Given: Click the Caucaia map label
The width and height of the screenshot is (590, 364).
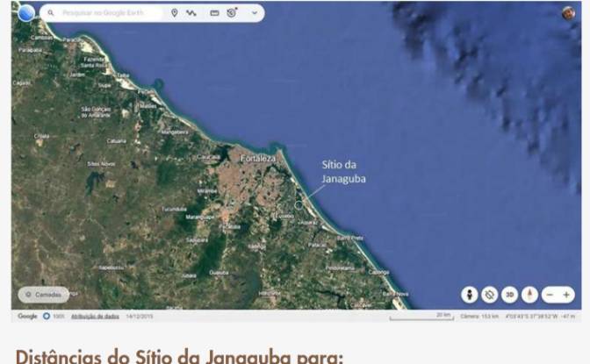Looking at the screenshot, I should (208, 157).
